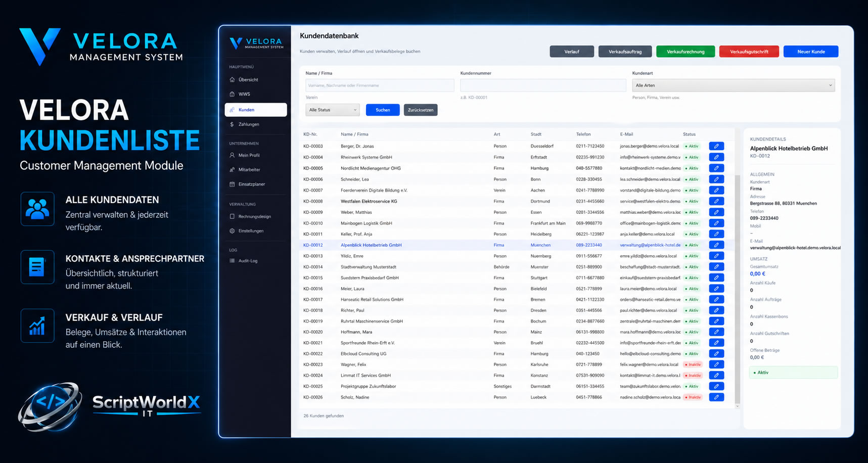Click the customer table vertical scrollbar
868x463 pixels.
(737, 288)
